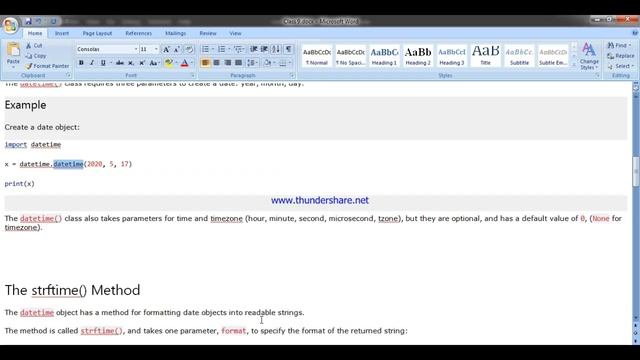This screenshot has height=360, width=640.
Task: Open the Change Case menu
Action: point(154,63)
